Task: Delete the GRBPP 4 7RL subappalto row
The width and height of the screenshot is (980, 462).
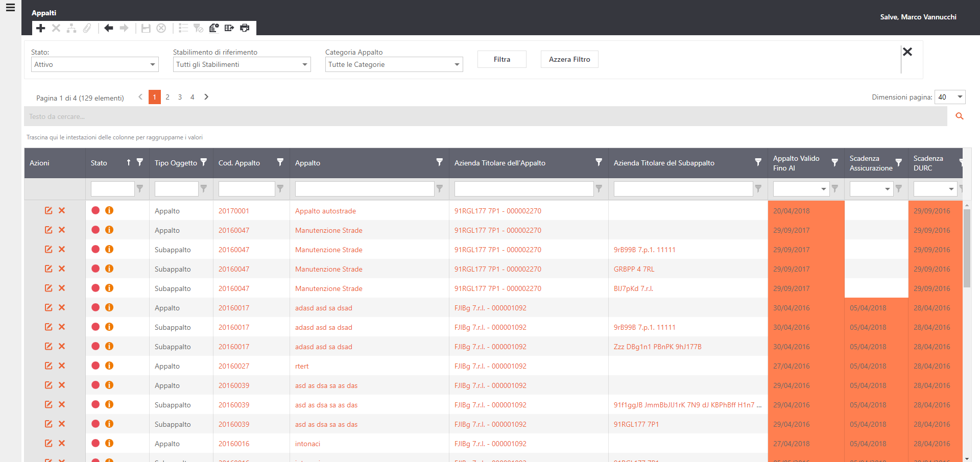Action: (x=62, y=269)
